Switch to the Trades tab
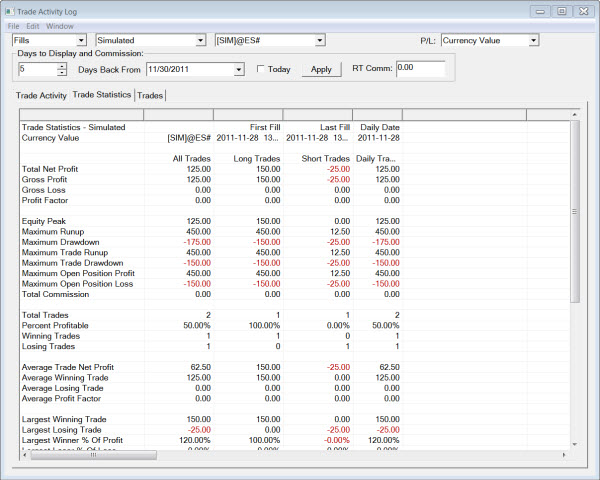The width and height of the screenshot is (600, 480). (150, 95)
